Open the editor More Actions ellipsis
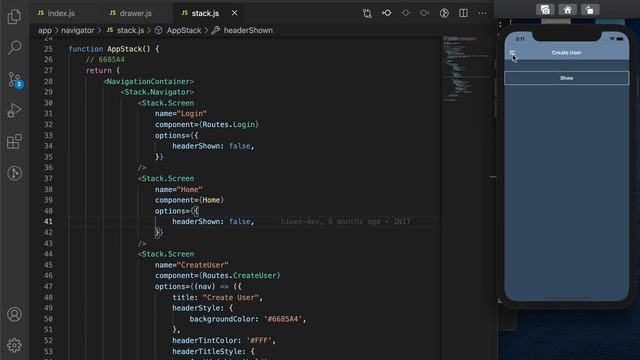The width and height of the screenshot is (640, 360). click(482, 13)
